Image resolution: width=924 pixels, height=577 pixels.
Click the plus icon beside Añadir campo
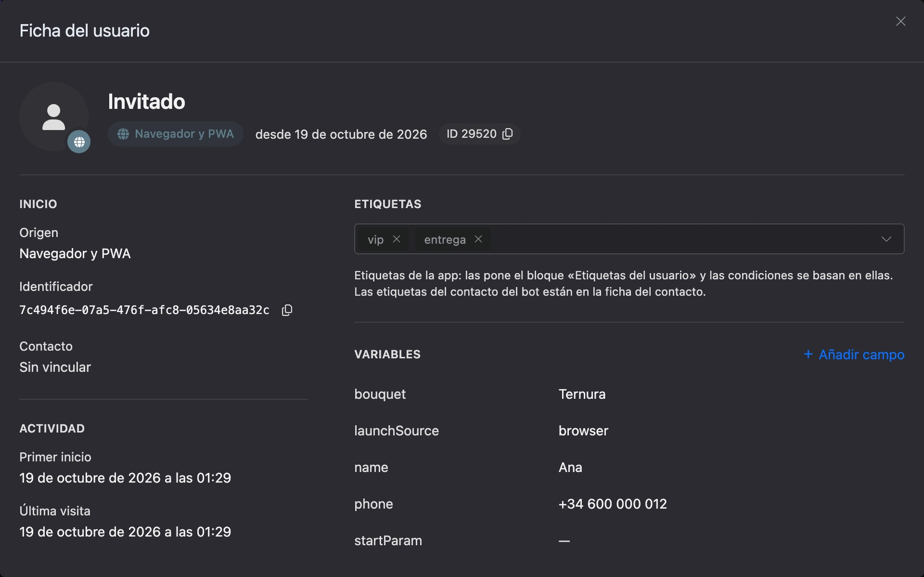tap(808, 354)
